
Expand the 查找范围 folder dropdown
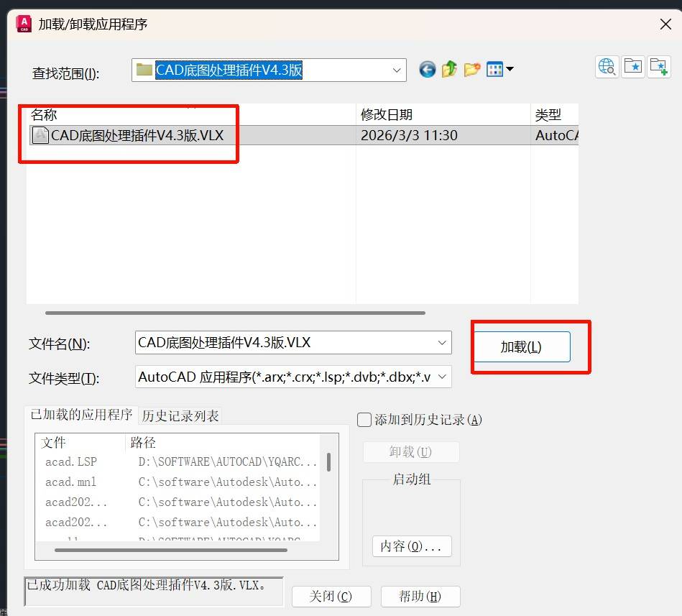click(x=397, y=70)
